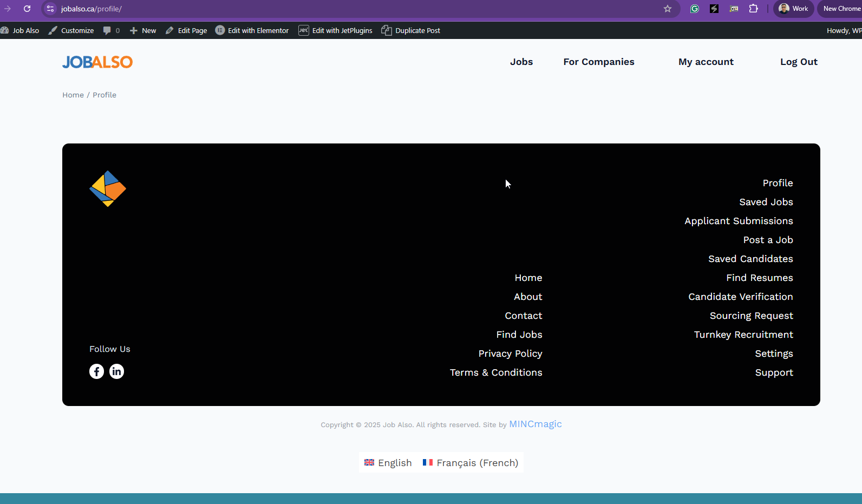Open the LinkedIn social icon
The image size is (862, 504).
pos(116,371)
